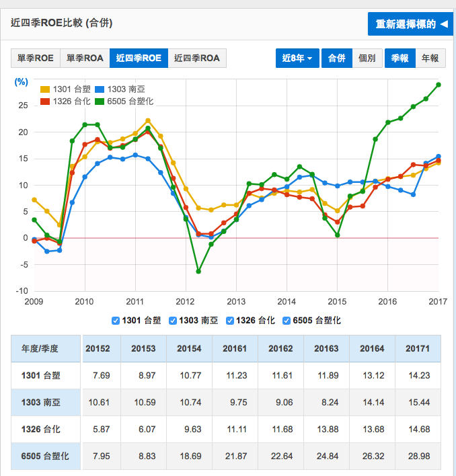Click yellow 1301 台塑 legend color swatch
This screenshot has height=476, width=456.
[x=45, y=89]
